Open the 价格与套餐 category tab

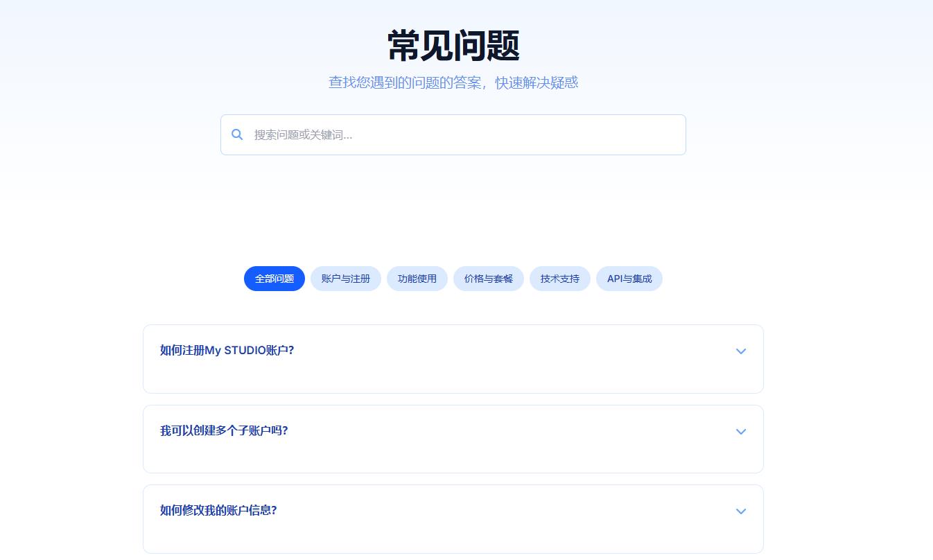click(x=489, y=279)
